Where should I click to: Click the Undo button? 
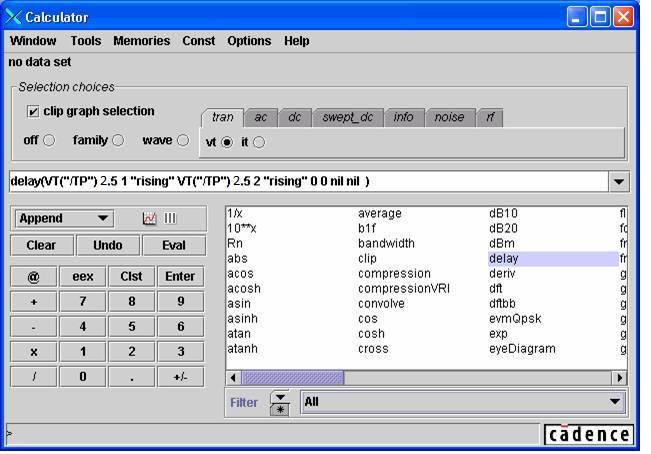(107, 245)
